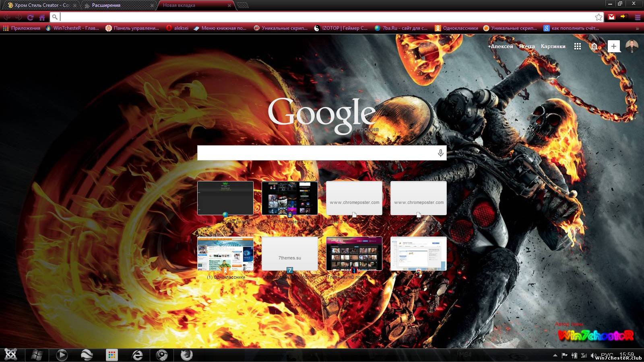
Task: Open the 7ba.Ru bookmark
Action: (401, 28)
